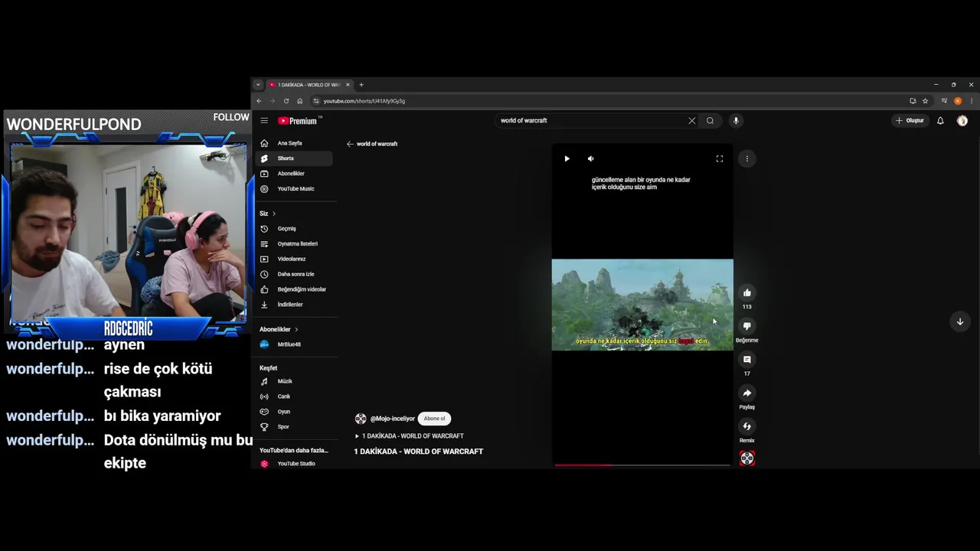Viewport: 980px width, 551px height.
Task: Reload the page
Action: (286, 101)
